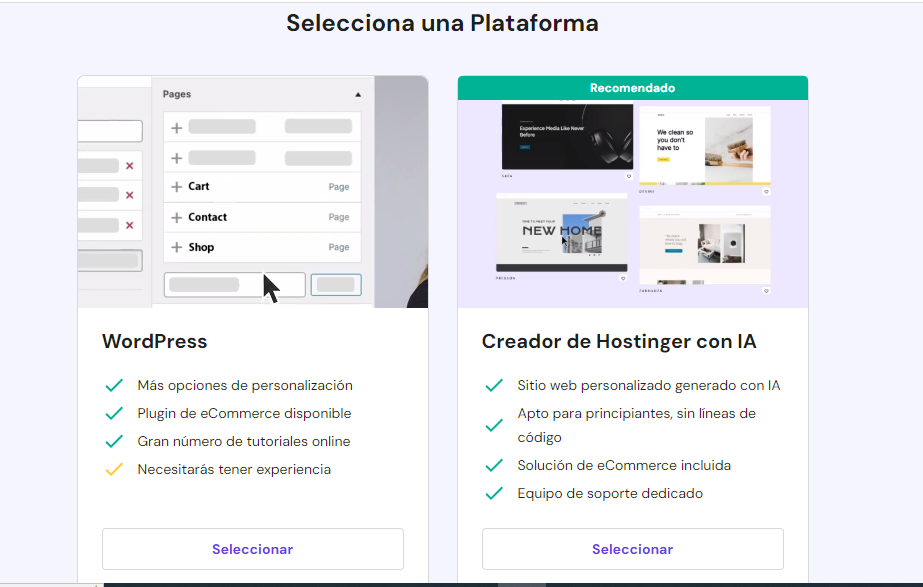
Task: Open the 'We clean so you don't have to' template
Action: click(x=705, y=145)
